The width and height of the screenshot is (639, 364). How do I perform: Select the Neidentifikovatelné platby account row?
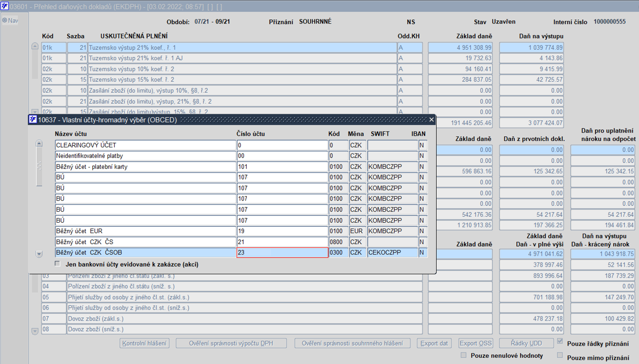click(x=145, y=156)
